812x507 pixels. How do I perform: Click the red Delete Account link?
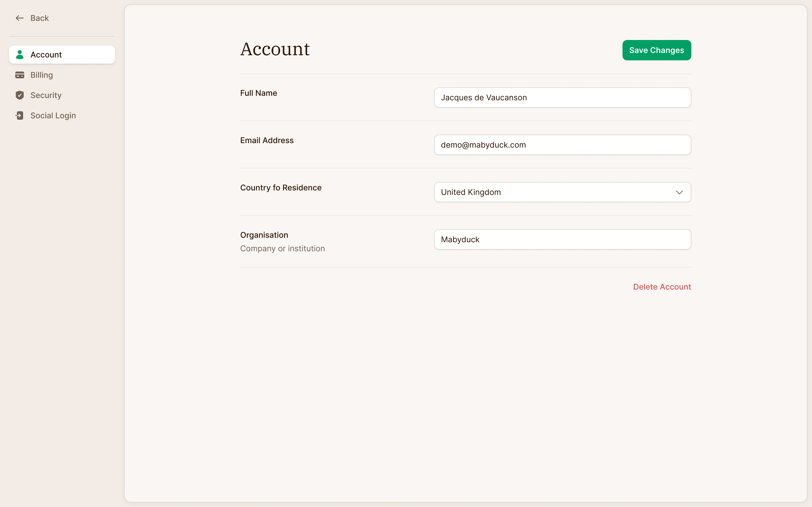[662, 287]
